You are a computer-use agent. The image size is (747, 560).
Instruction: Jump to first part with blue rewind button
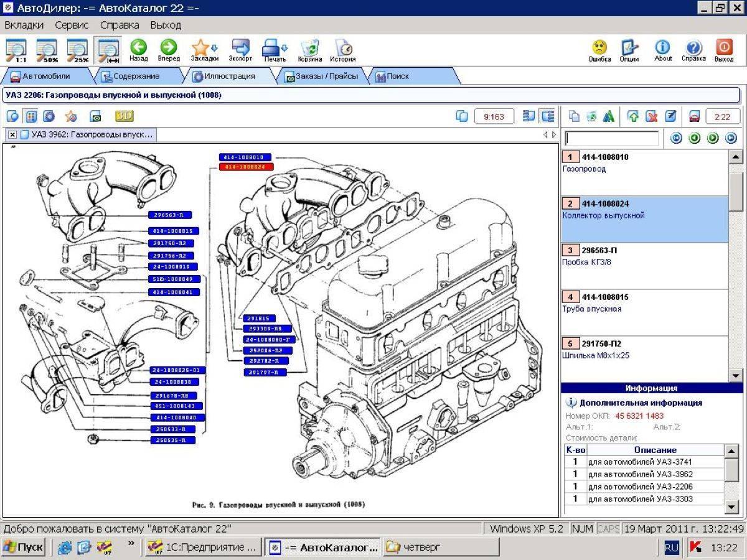pyautogui.click(x=676, y=138)
